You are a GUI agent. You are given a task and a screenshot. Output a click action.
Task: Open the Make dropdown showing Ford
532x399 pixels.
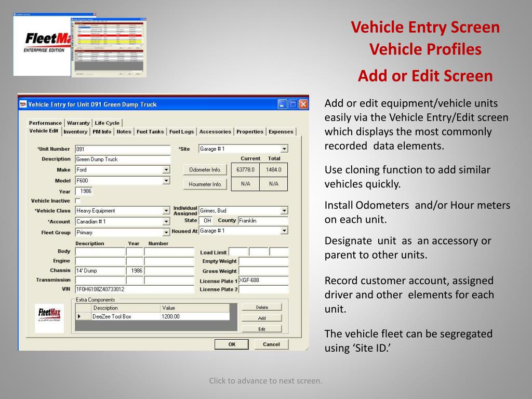(x=166, y=170)
